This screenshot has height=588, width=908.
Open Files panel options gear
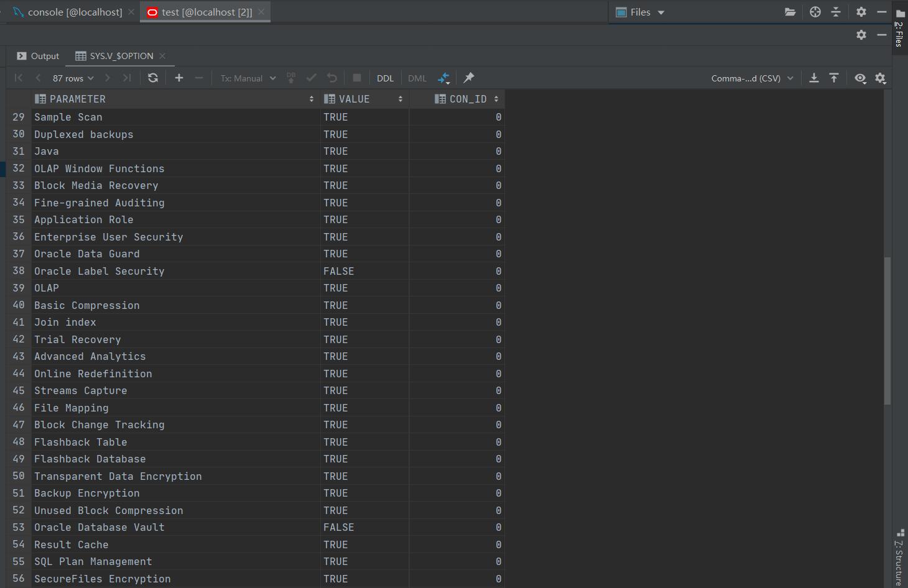pyautogui.click(x=861, y=12)
